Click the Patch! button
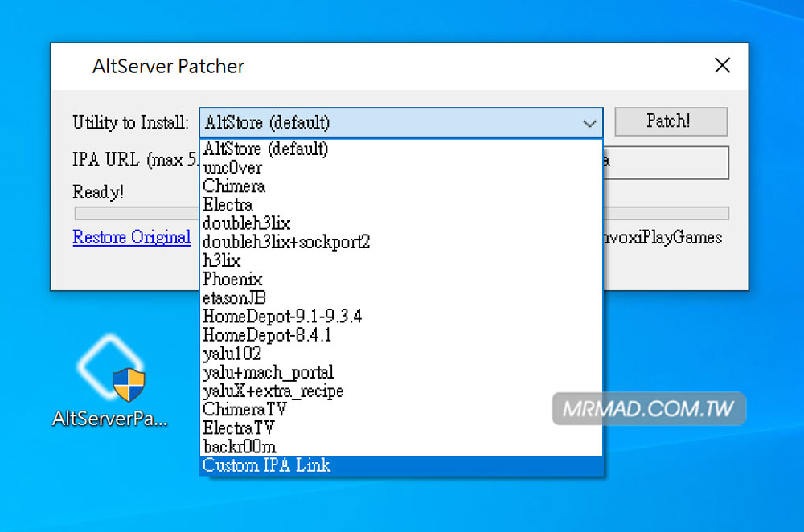Viewport: 804px width, 532px height. coord(671,121)
